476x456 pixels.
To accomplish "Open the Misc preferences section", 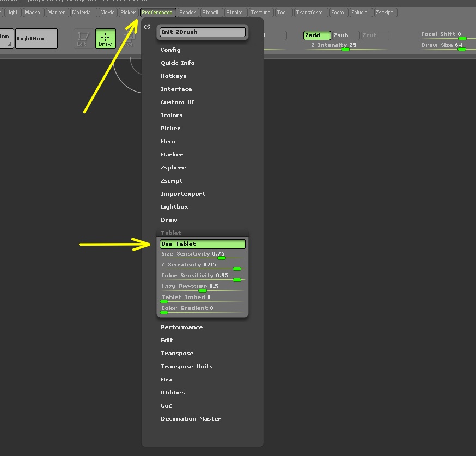I will click(x=167, y=379).
